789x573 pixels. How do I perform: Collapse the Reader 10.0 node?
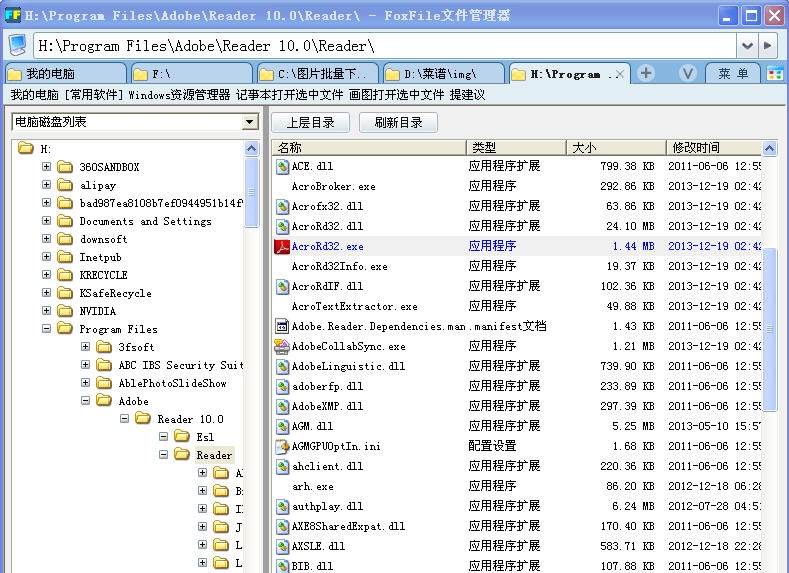tap(124, 419)
